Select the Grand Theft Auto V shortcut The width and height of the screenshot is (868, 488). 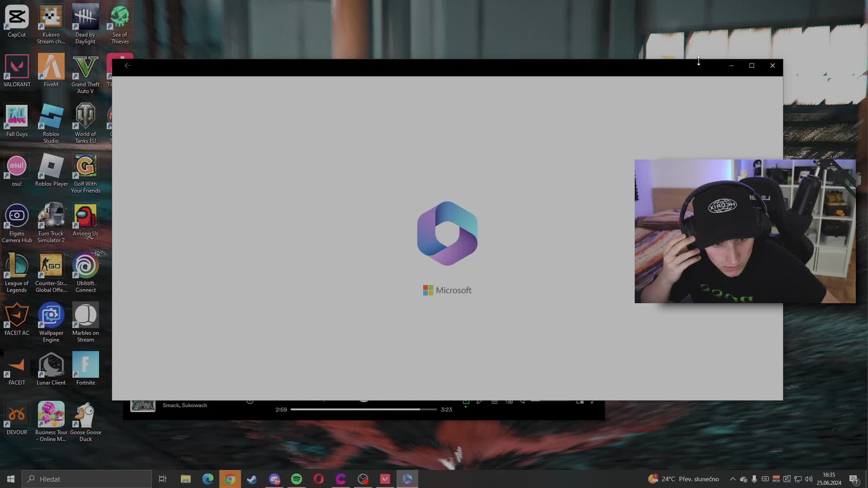coord(85,74)
